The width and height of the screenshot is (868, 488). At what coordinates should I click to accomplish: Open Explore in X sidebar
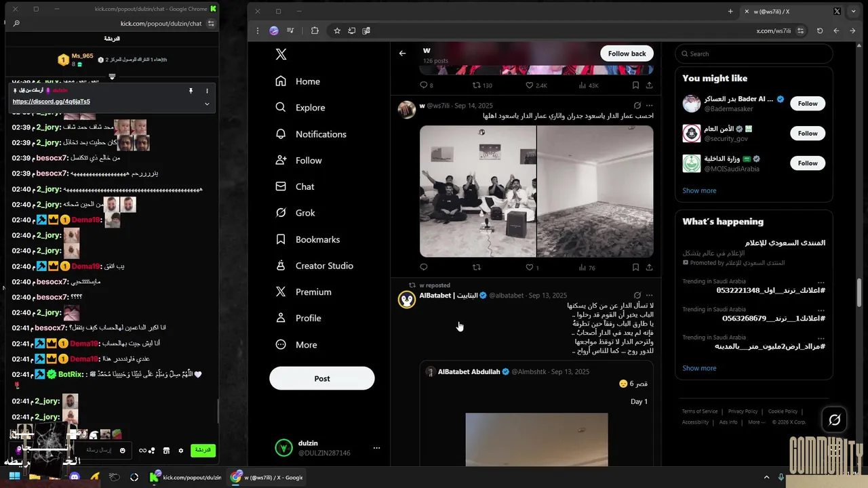(300, 108)
